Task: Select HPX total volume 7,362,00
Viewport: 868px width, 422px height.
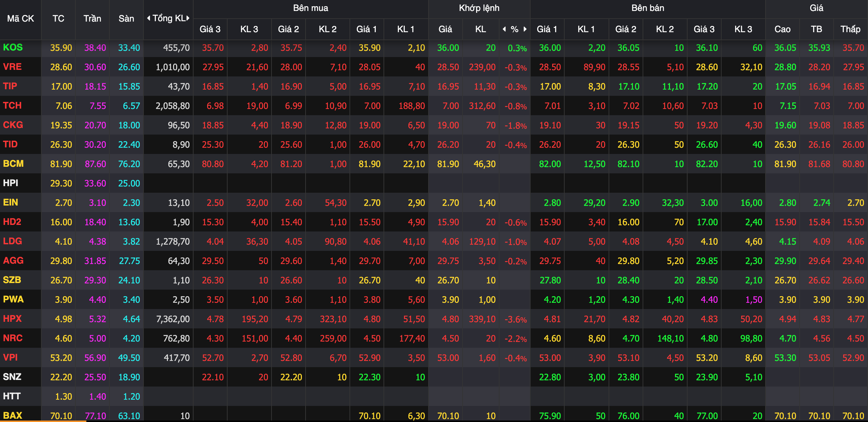Action: point(173,319)
